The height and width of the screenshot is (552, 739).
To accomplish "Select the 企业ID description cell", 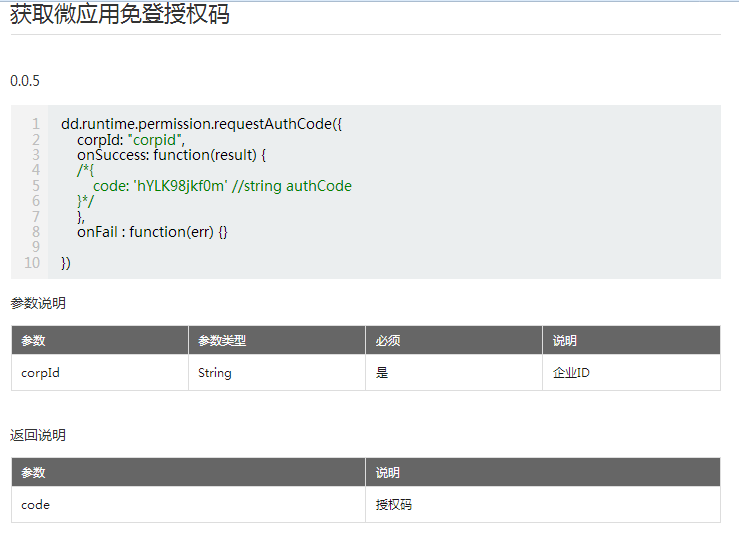I will coord(571,373).
